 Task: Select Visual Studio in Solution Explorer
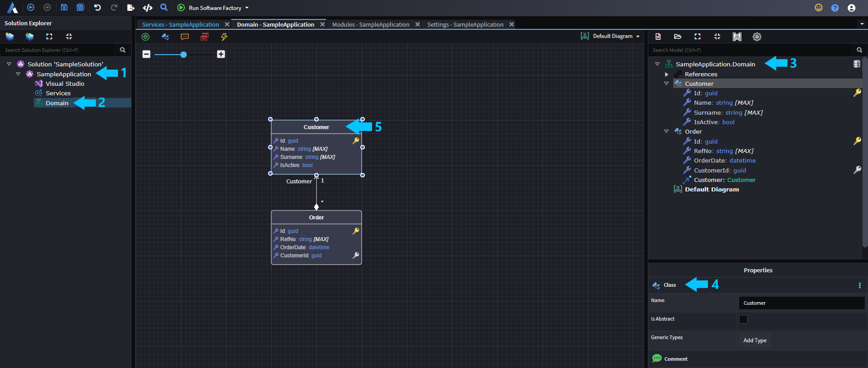(x=65, y=84)
